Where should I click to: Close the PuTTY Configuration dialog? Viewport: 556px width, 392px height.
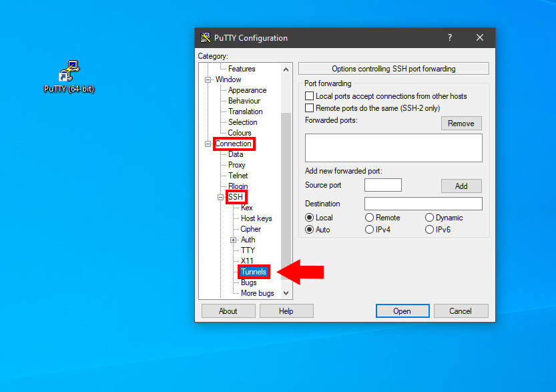coord(480,37)
